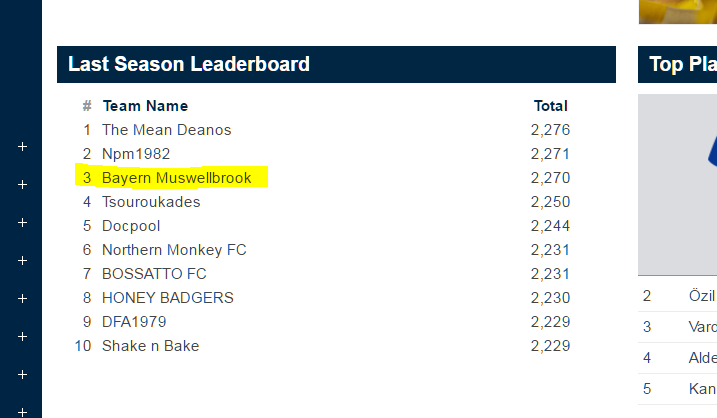Open Npm1982 team entry
The width and height of the screenshot is (717, 418).
(x=136, y=154)
